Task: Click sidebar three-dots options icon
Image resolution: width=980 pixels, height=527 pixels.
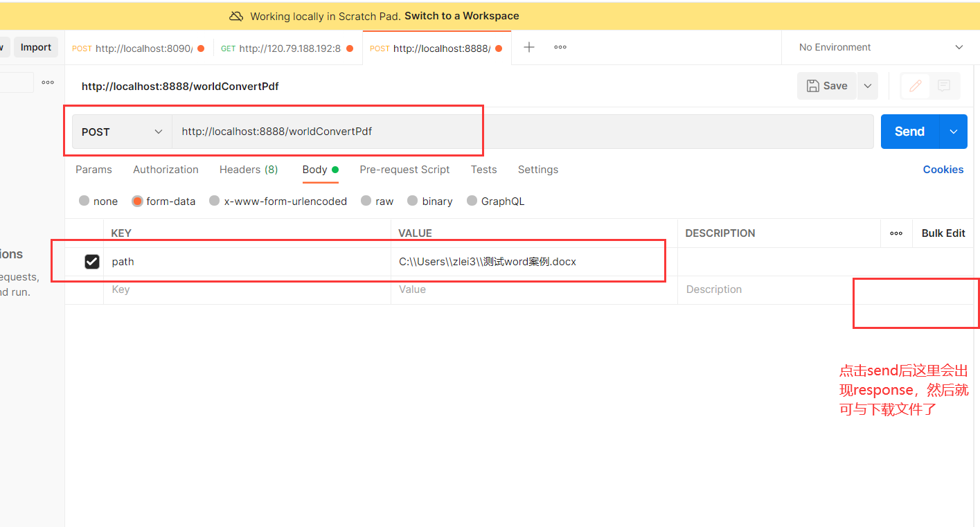Action: point(48,82)
